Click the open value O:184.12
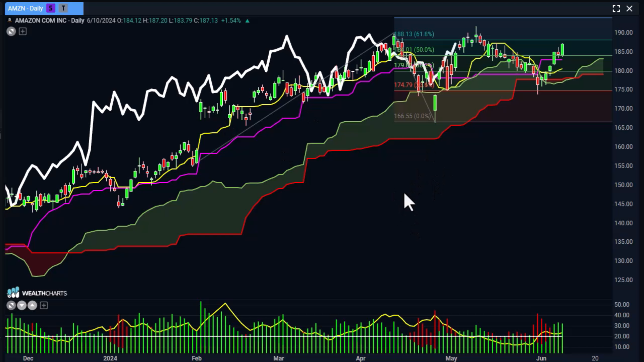This screenshot has width=644, height=362. (x=129, y=20)
